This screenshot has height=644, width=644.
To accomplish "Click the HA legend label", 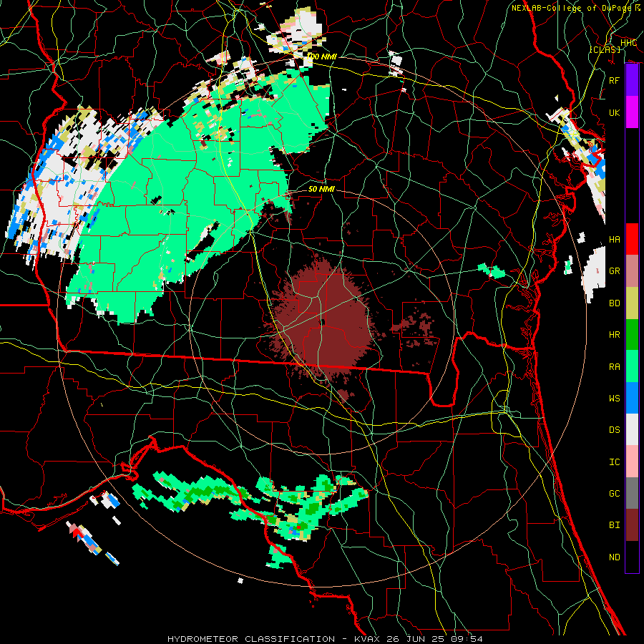I will tap(615, 239).
